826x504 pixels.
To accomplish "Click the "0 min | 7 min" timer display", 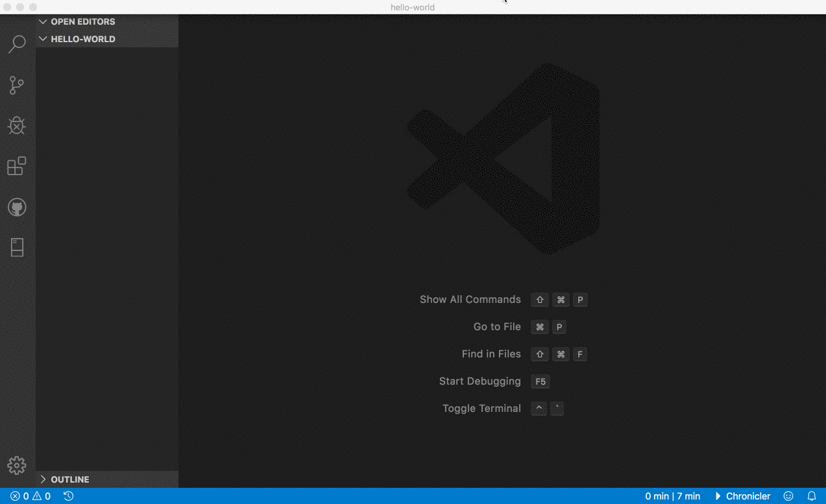I will (672, 496).
